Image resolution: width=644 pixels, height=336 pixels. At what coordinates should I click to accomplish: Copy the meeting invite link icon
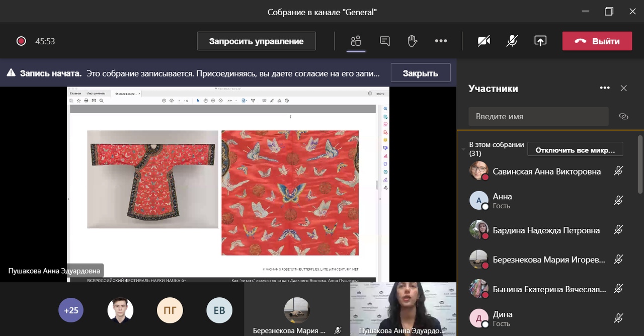tap(624, 116)
